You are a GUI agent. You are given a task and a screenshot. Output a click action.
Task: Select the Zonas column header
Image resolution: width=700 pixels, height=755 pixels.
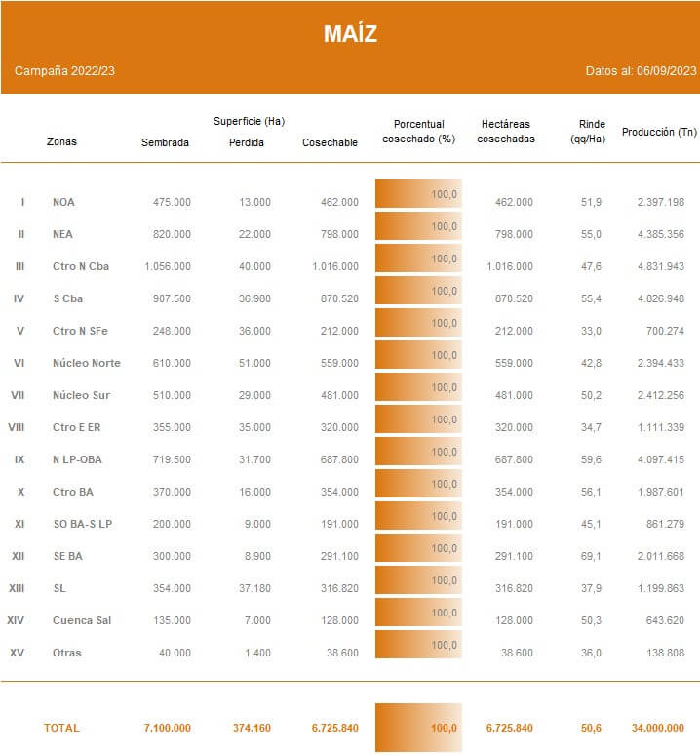[x=61, y=141]
